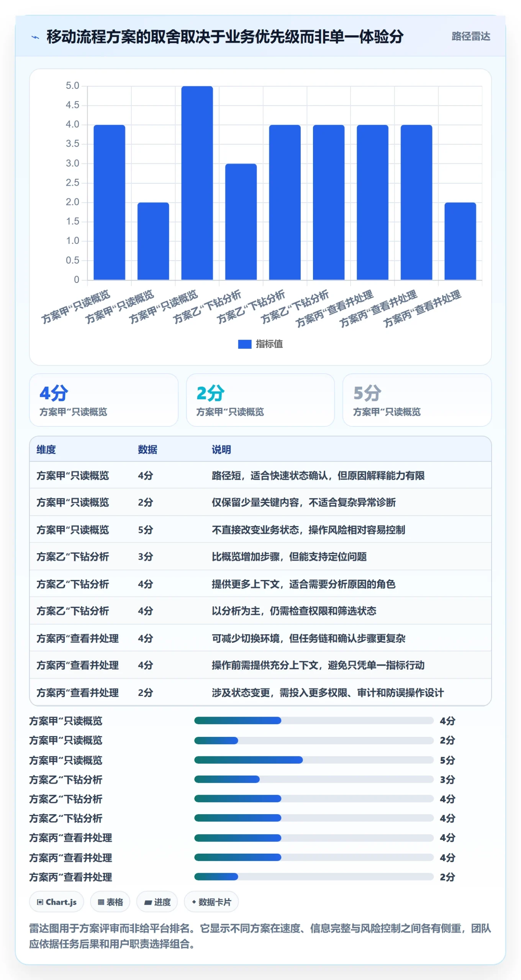
Task: Click the 2.5 y-axis label
Action: [72, 183]
